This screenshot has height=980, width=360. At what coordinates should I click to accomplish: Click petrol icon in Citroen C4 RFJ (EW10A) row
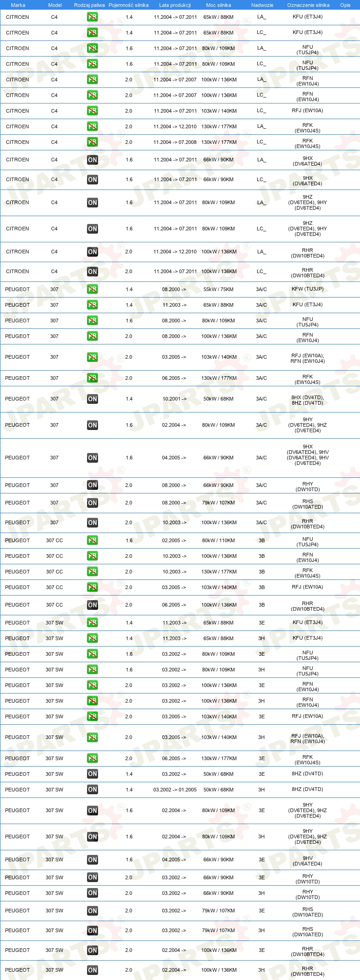coord(93,111)
